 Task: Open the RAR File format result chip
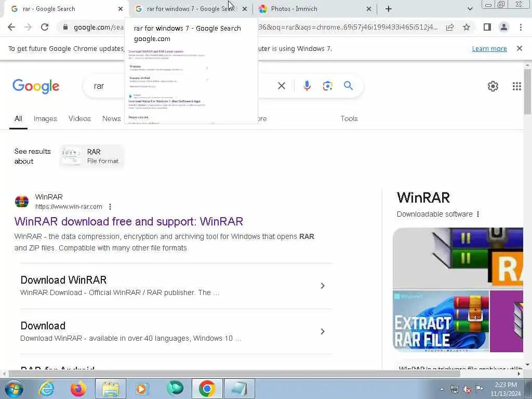click(x=92, y=156)
